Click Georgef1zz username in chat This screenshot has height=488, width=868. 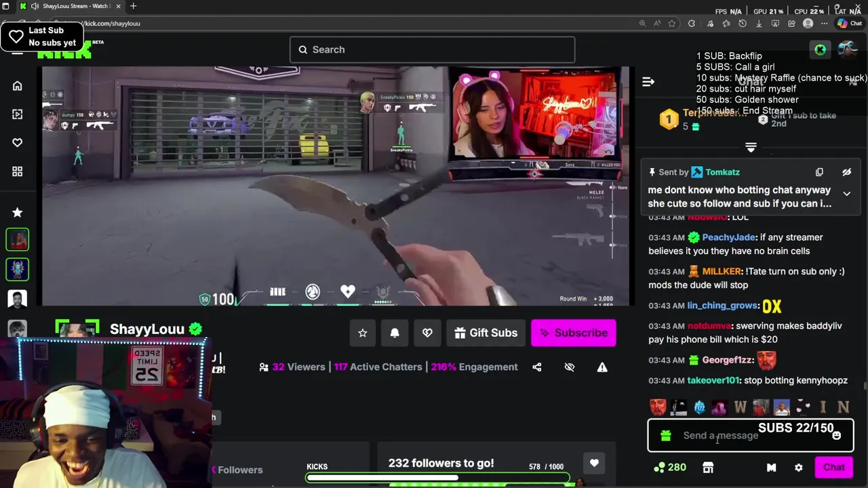[x=728, y=360]
